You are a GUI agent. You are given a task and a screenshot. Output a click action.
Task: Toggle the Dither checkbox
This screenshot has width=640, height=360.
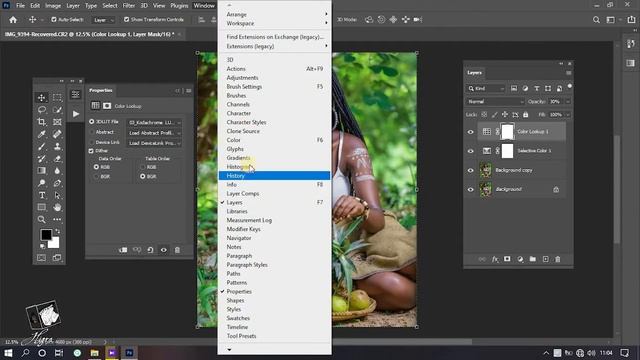tap(91, 151)
